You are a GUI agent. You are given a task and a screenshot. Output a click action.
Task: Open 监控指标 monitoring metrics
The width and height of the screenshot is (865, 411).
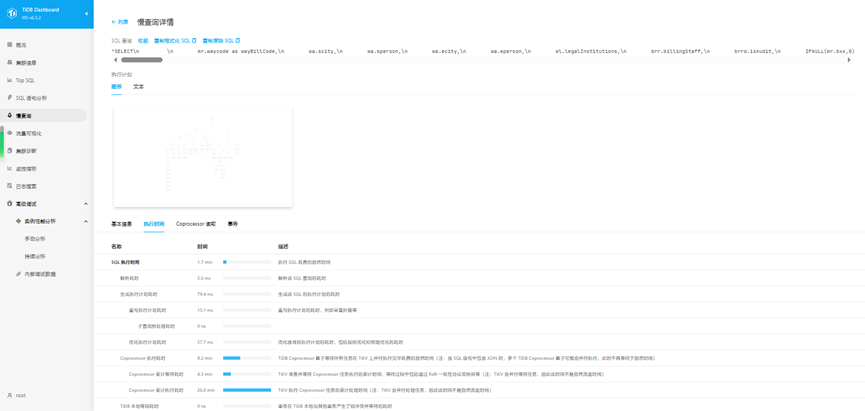click(26, 169)
